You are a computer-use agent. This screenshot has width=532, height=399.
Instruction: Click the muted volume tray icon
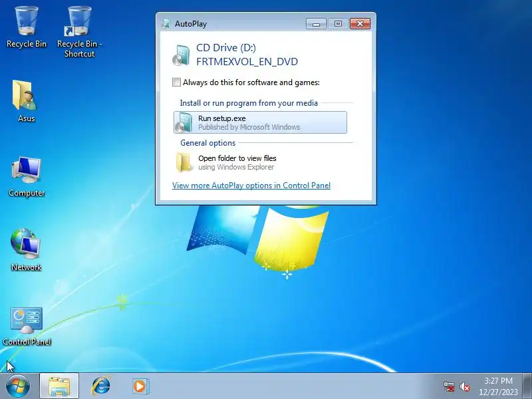pos(465,387)
